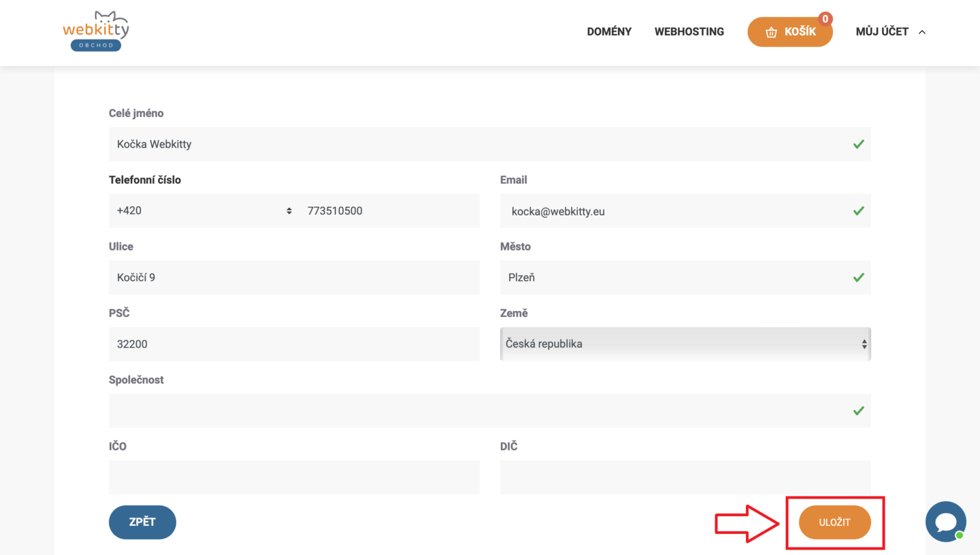
Task: Focus the empty Společnost field
Action: click(490, 411)
